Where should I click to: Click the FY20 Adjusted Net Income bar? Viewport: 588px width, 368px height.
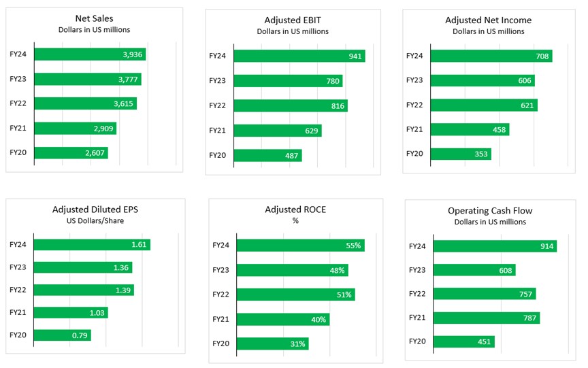pos(461,154)
